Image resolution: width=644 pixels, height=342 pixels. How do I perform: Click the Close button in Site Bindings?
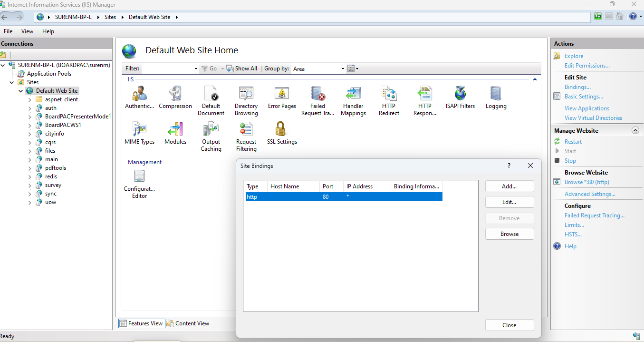click(509, 325)
